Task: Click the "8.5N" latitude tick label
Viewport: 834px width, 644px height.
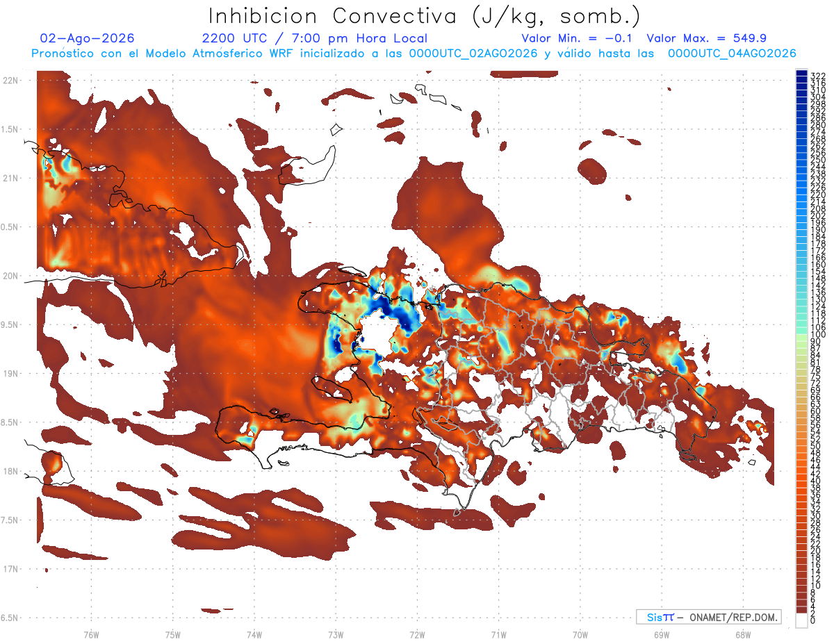Action: [10, 422]
